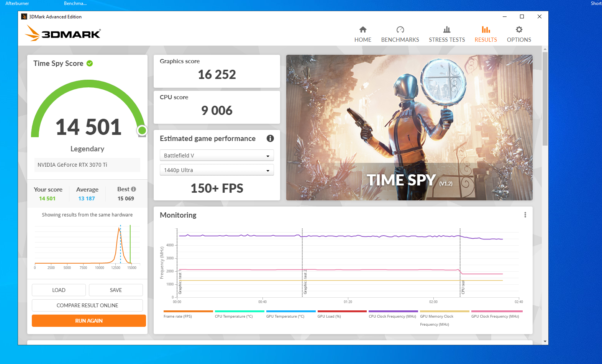
Task: Click the scrollbar up arrow
Action: coord(545,49)
